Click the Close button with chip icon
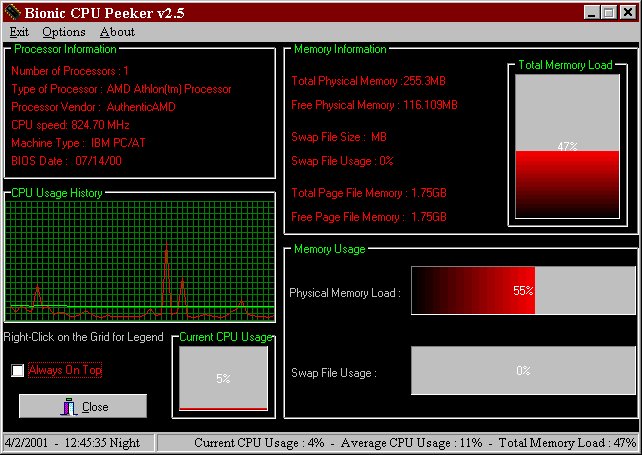The height and width of the screenshot is (455, 642). pyautogui.click(x=83, y=406)
